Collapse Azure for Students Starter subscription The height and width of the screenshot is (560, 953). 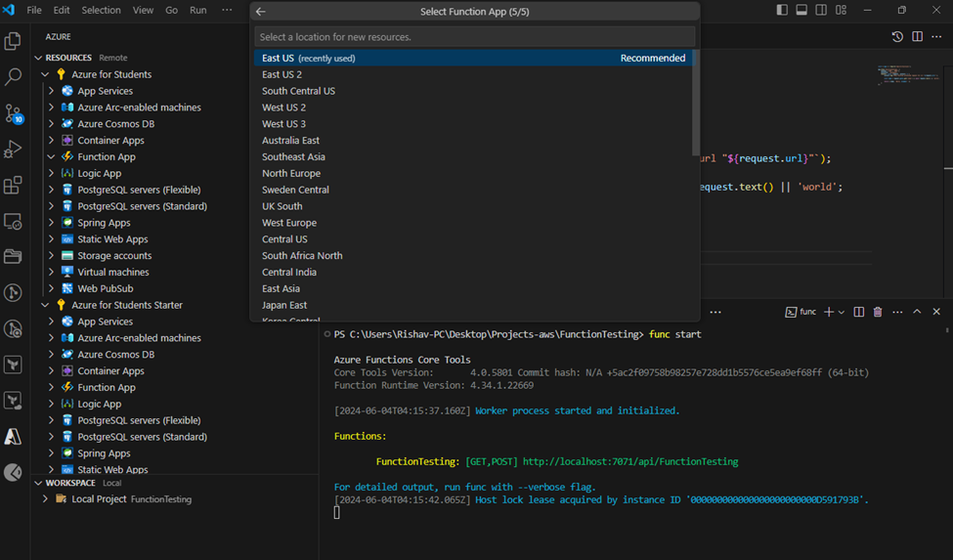point(46,305)
